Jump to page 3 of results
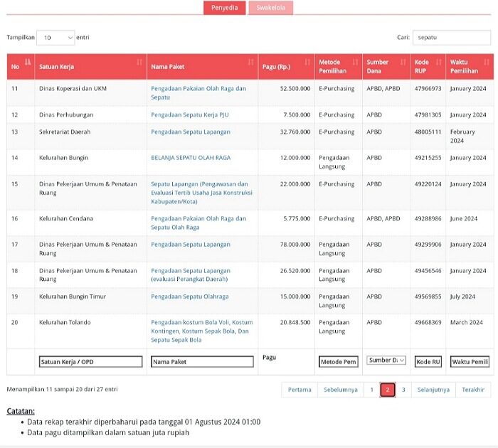The image size is (498, 448). click(x=403, y=390)
